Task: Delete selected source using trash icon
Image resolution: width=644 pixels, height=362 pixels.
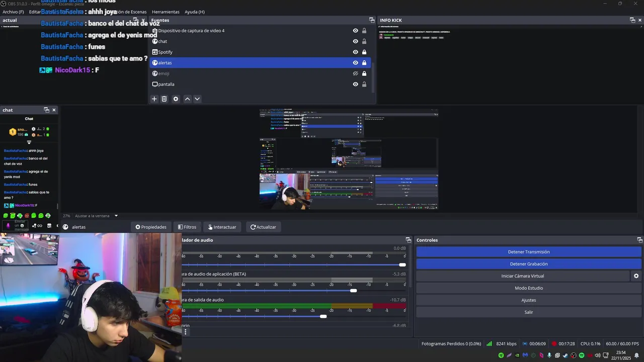Action: (x=164, y=99)
